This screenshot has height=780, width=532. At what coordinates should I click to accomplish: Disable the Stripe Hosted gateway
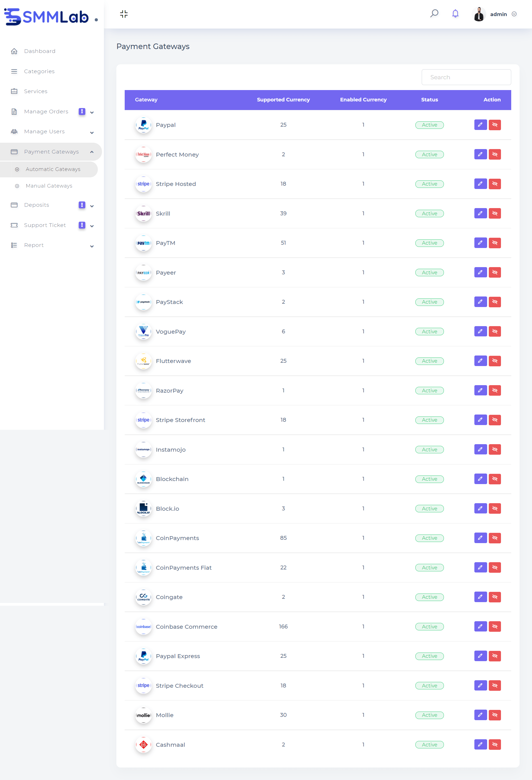tap(495, 184)
